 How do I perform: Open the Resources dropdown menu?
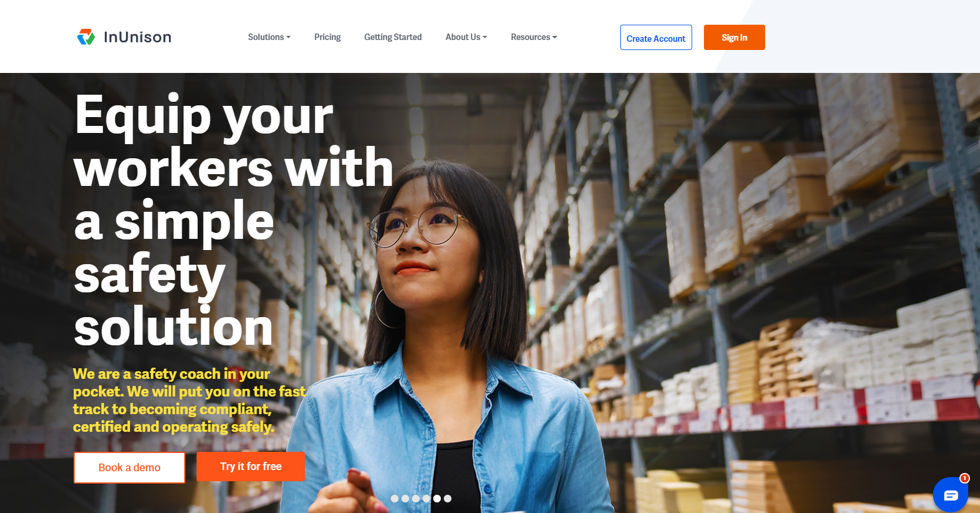pos(534,37)
